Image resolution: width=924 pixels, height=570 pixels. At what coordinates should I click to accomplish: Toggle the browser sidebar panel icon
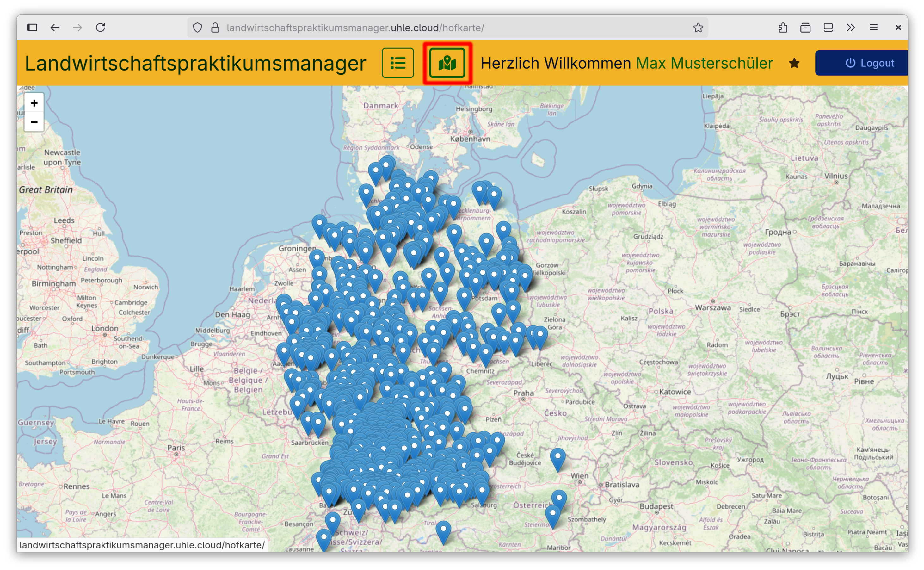point(32,28)
